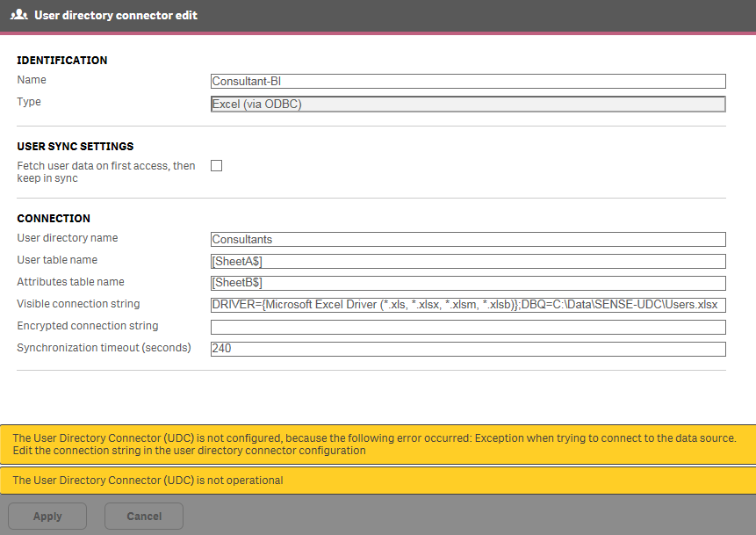This screenshot has height=535, width=756.
Task: Enable the fetch user data on first access checkbox
Action: (x=217, y=165)
